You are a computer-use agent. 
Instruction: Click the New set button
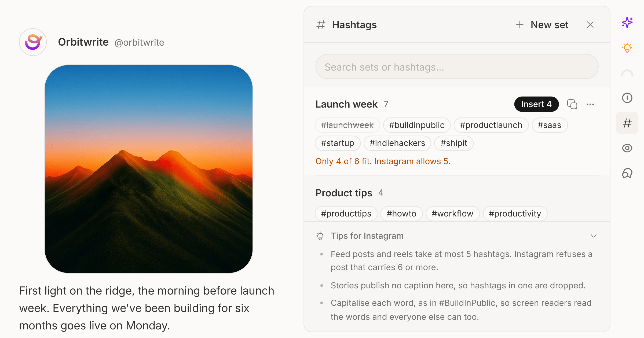[x=542, y=25]
